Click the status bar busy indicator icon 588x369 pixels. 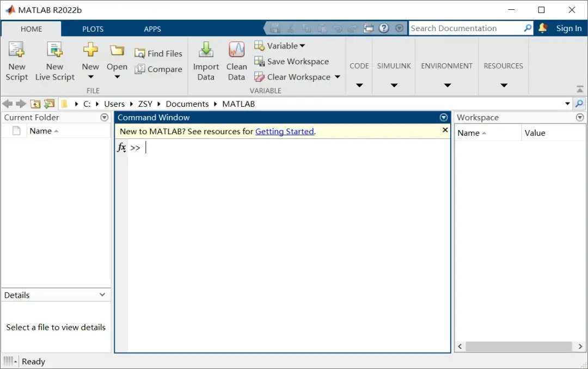pyautogui.click(x=10, y=361)
